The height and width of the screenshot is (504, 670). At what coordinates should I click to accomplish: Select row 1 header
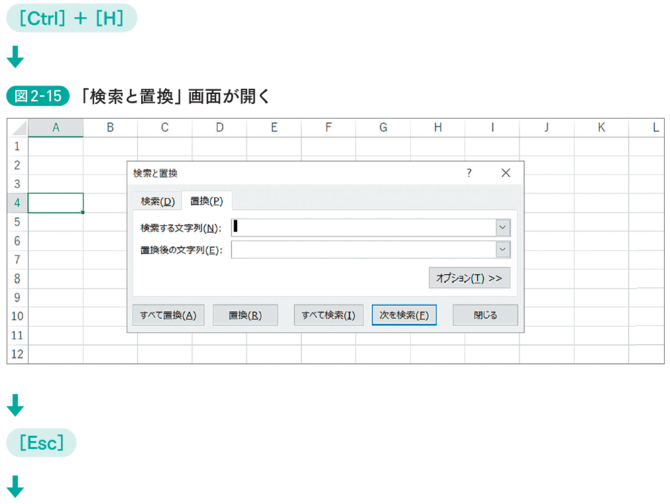[x=18, y=147]
